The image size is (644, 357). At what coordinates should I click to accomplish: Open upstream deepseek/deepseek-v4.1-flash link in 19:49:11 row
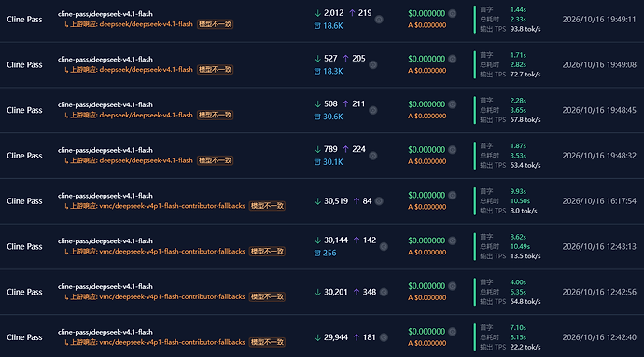146,24
